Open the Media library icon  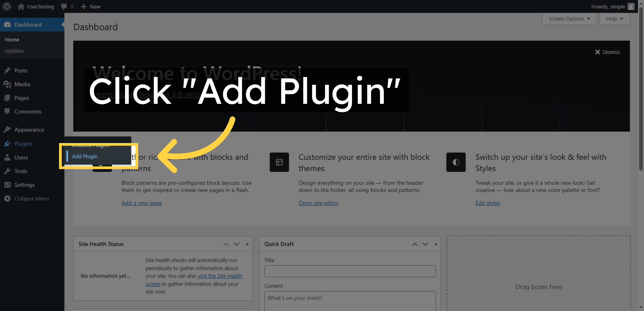(8, 84)
